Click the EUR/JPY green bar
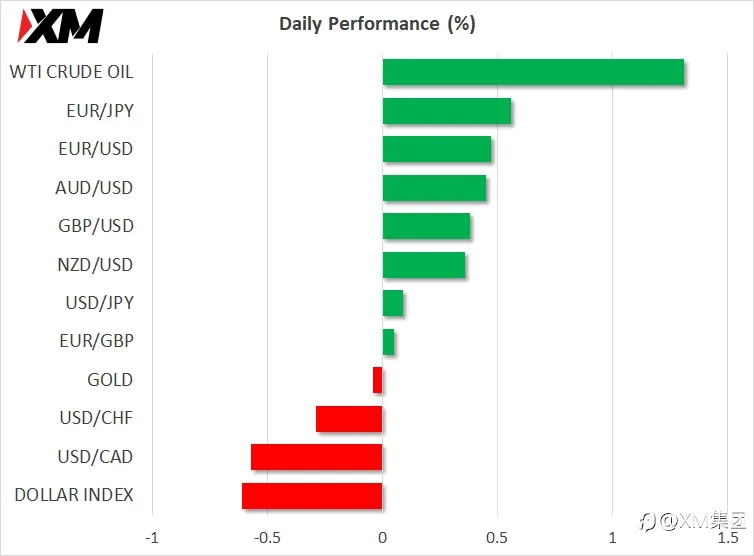 click(447, 111)
